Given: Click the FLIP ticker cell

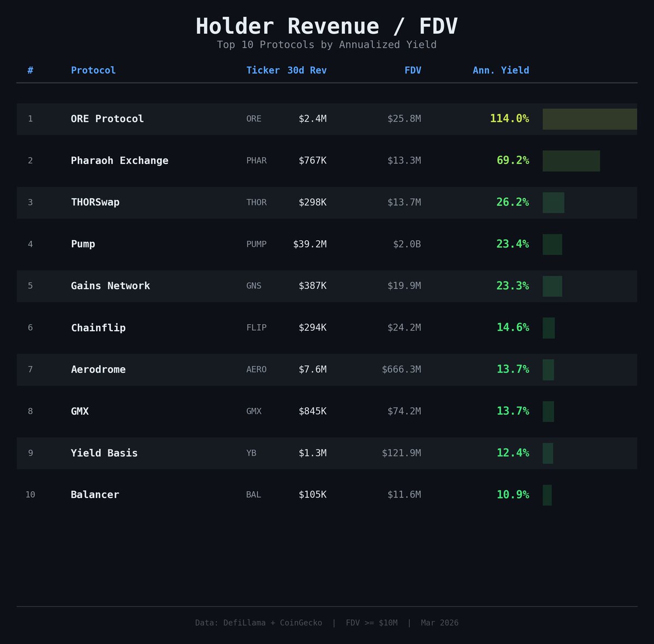Looking at the screenshot, I should (256, 328).
